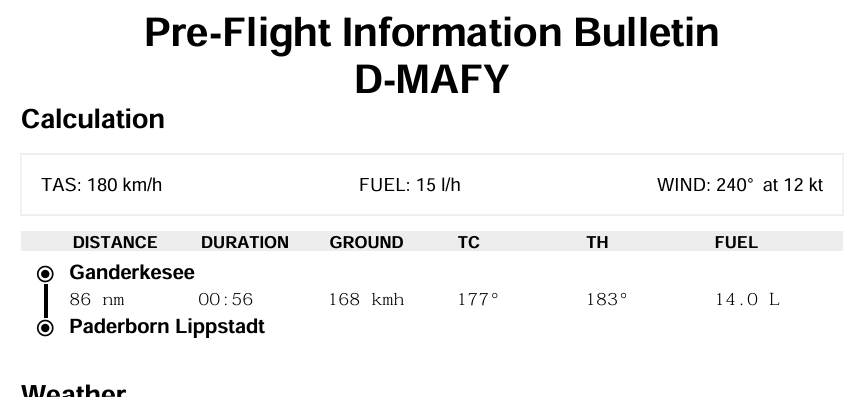Viewport: 863px width, 397px height.
Task: Click the 183° true heading value
Action: tap(607, 300)
